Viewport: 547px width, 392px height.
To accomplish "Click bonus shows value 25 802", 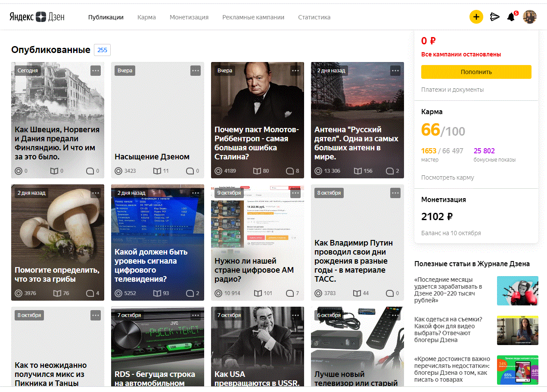I will coord(484,151).
